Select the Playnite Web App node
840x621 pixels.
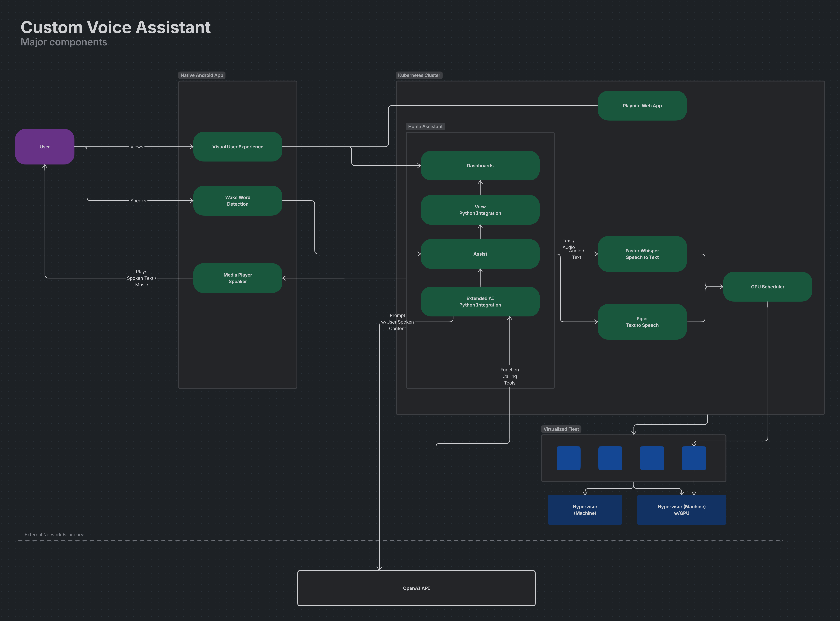(x=642, y=106)
